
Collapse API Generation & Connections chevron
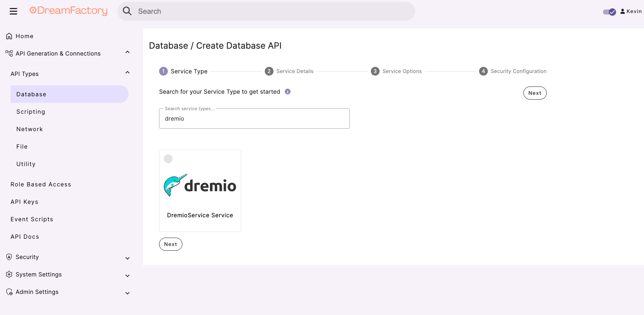tap(127, 52)
